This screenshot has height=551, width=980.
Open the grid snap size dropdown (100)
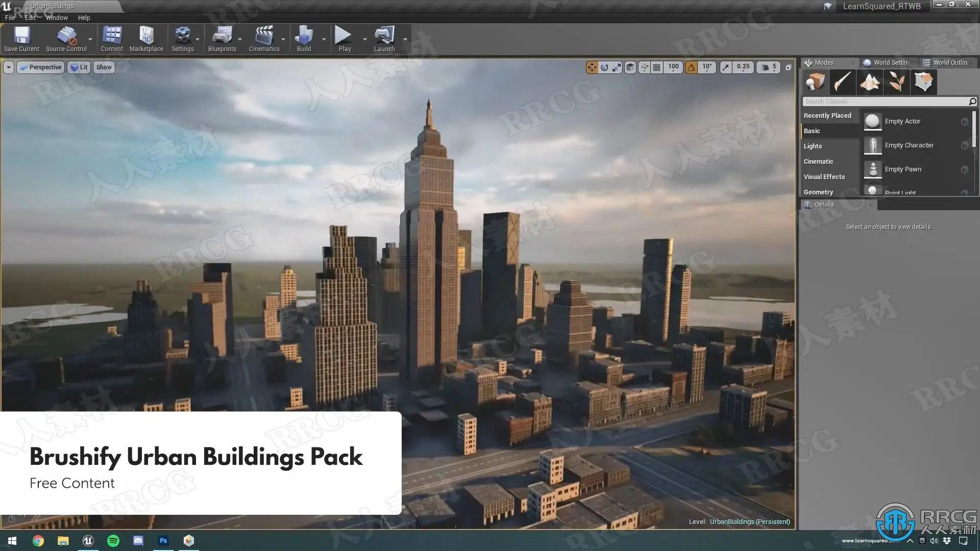pyautogui.click(x=673, y=67)
